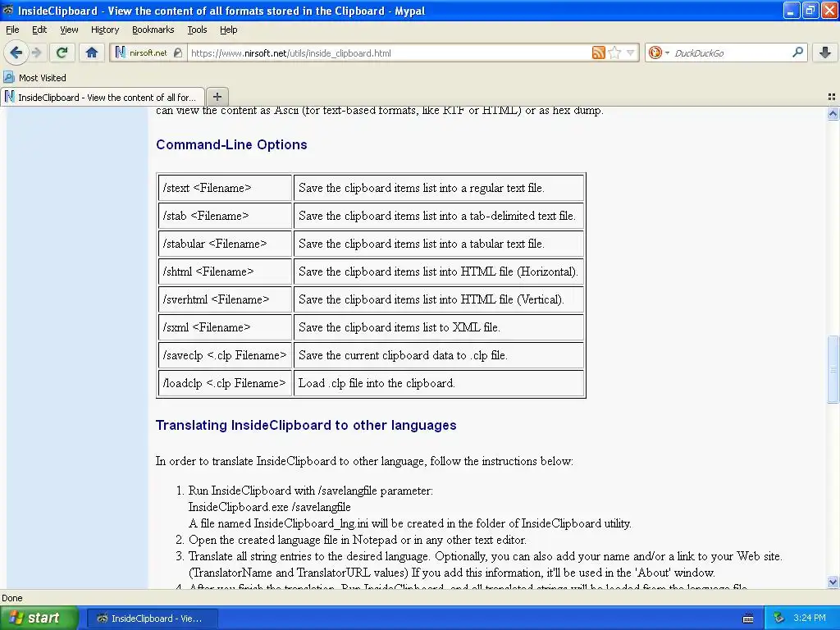
Task: Click the HTML file (Vertical) description
Action: click(x=439, y=299)
